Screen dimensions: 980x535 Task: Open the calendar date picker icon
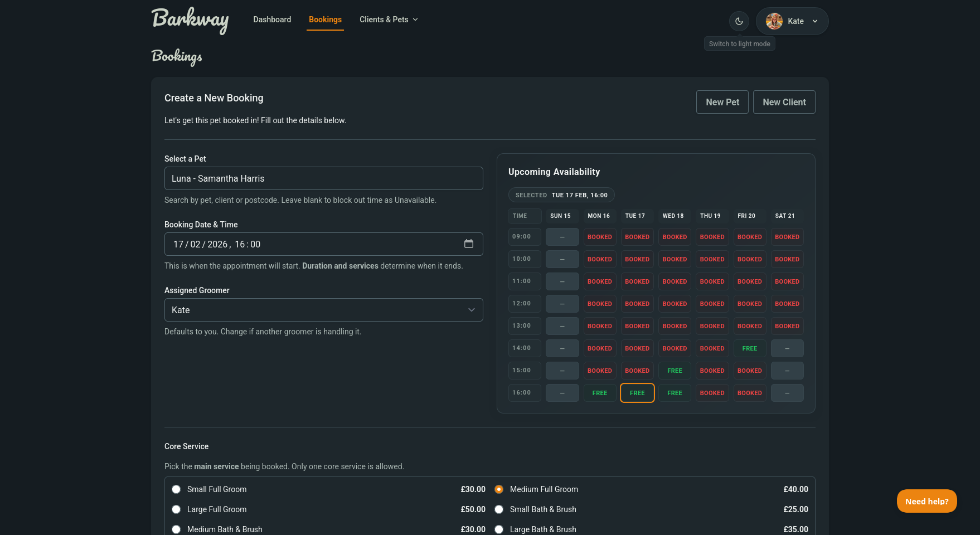coord(468,244)
